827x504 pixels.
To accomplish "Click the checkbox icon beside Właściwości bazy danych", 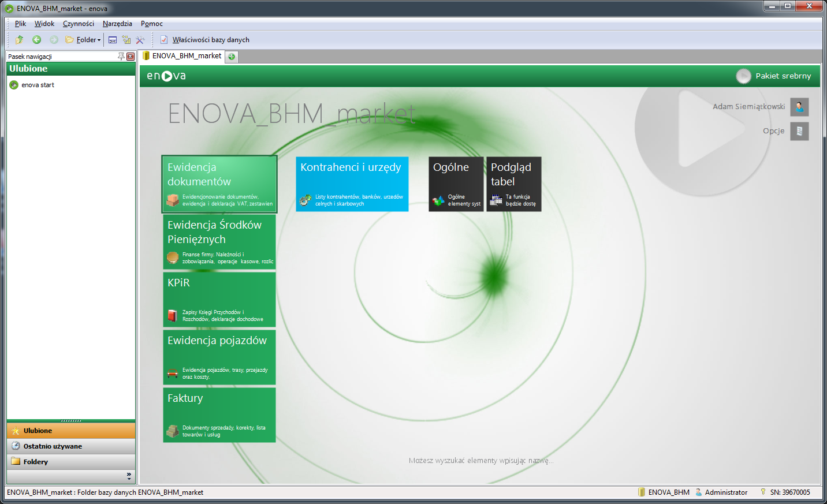I will (163, 40).
